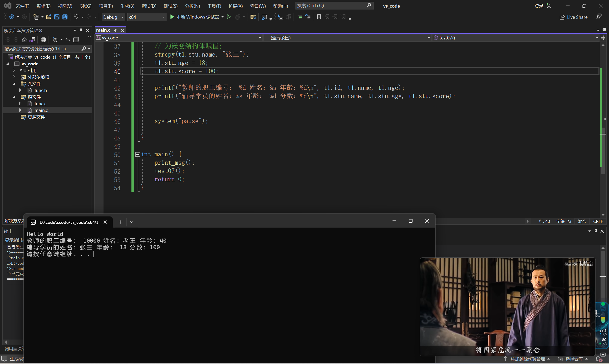
Task: Expand the 外部依赖项 node
Action: 14,77
